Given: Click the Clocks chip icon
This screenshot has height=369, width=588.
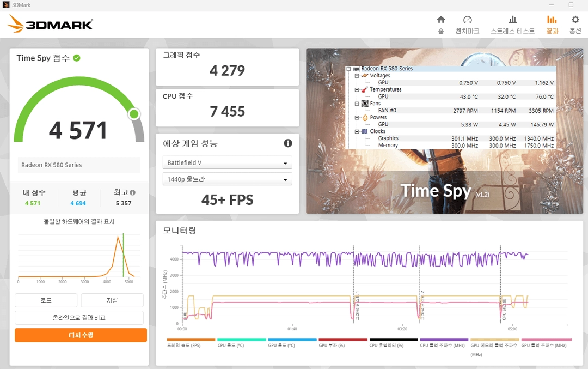Looking at the screenshot, I should click(x=364, y=131).
